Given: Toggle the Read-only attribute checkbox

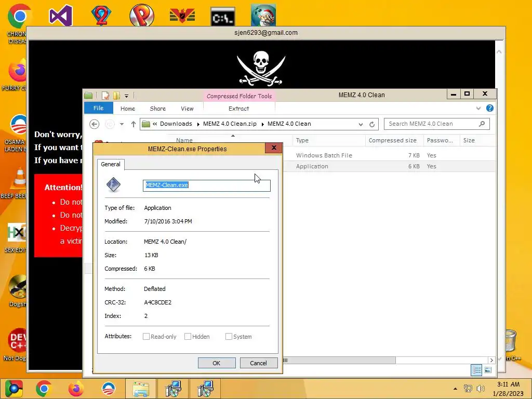Looking at the screenshot, I should point(146,336).
